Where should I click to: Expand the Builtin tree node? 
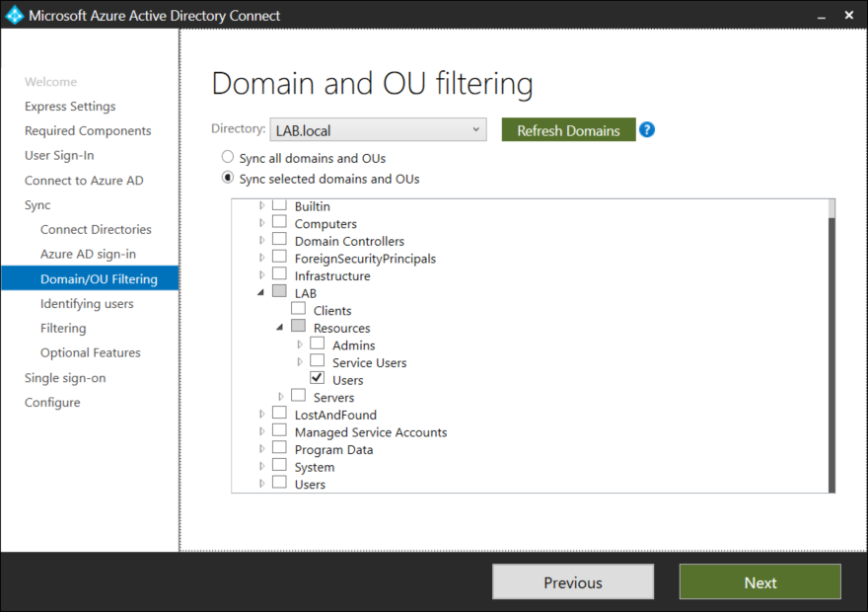tap(261, 205)
